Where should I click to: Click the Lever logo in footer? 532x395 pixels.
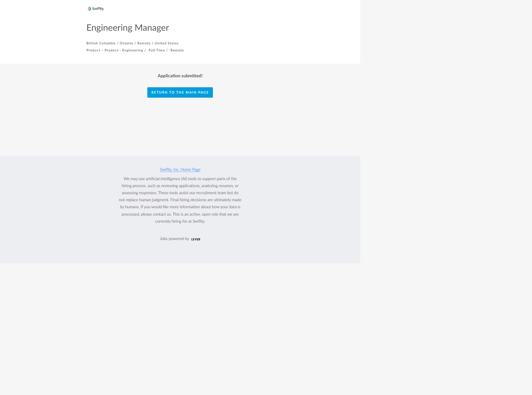pyautogui.click(x=195, y=239)
